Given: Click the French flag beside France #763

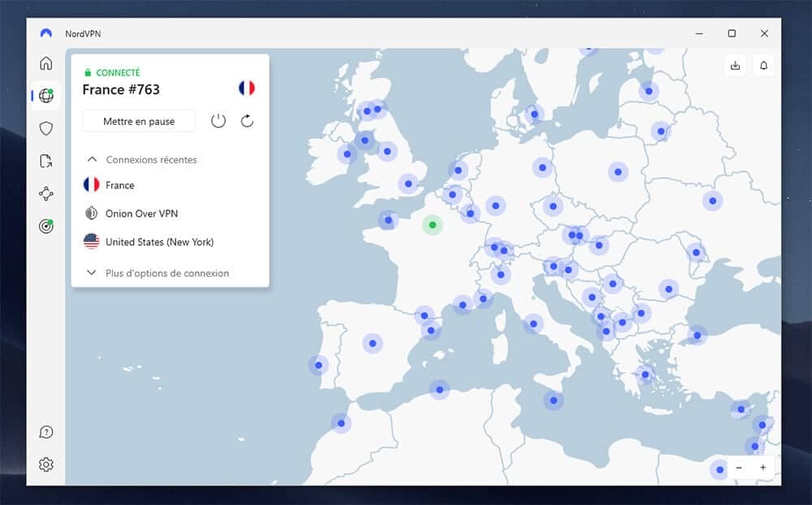Looking at the screenshot, I should [247, 88].
